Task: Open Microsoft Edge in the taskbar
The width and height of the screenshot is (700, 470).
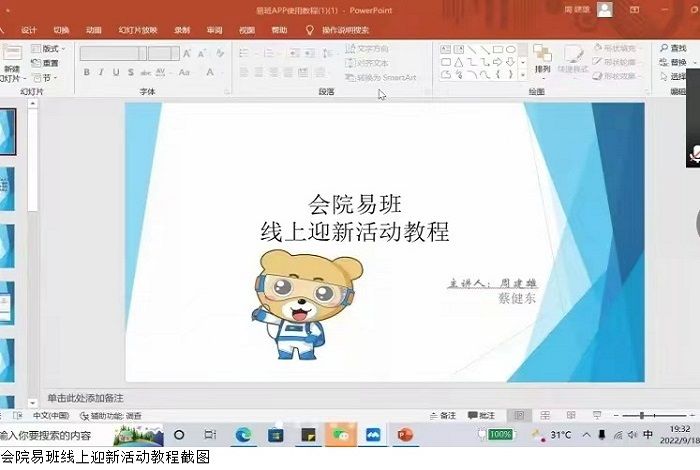Action: click(243, 435)
